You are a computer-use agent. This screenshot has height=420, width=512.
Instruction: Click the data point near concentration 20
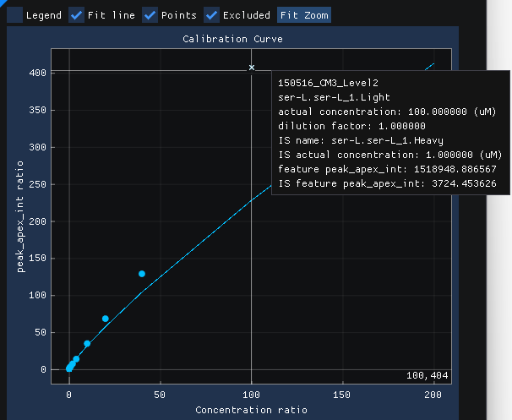105,319
